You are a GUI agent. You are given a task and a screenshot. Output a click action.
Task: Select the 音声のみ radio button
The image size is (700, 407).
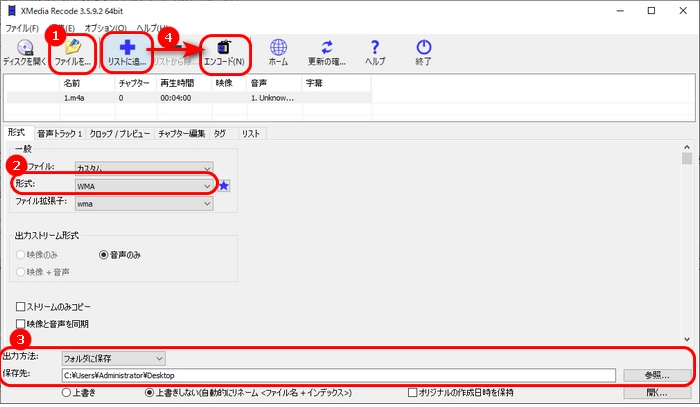104,255
